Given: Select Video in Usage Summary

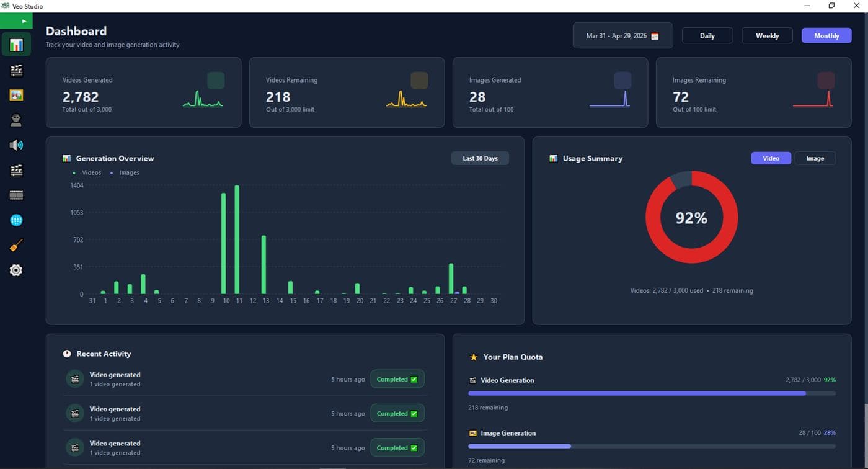Looking at the screenshot, I should 771,158.
